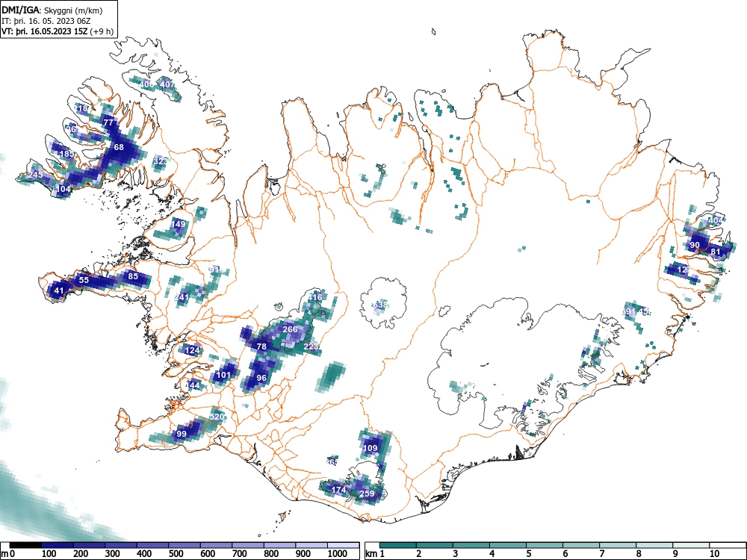Click the visibility value '245' on the map

(x=36, y=175)
